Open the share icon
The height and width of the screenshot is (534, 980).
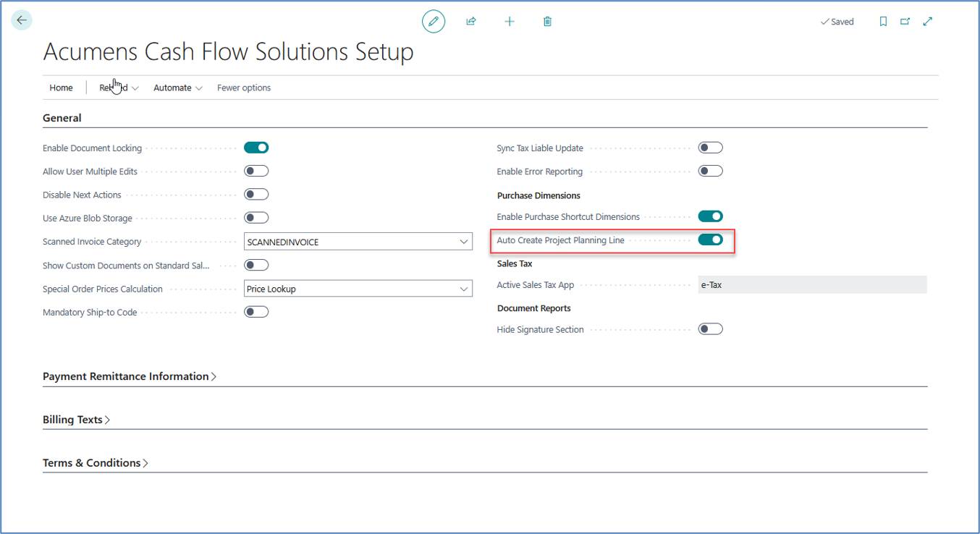(x=471, y=22)
